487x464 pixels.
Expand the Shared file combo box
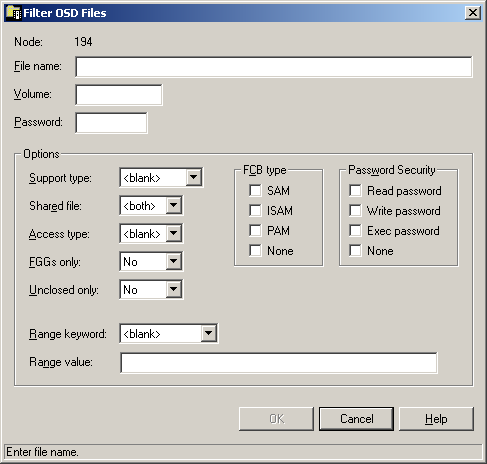174,205
